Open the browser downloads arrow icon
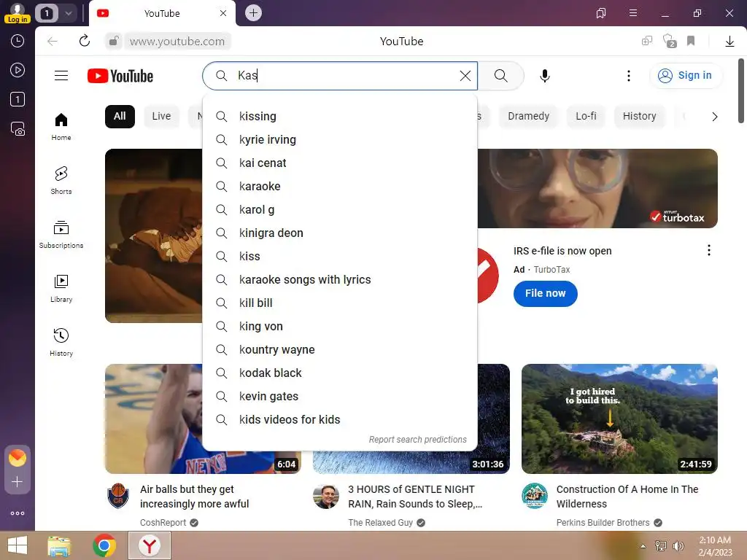Screen dimensions: 747x560 point(729,42)
